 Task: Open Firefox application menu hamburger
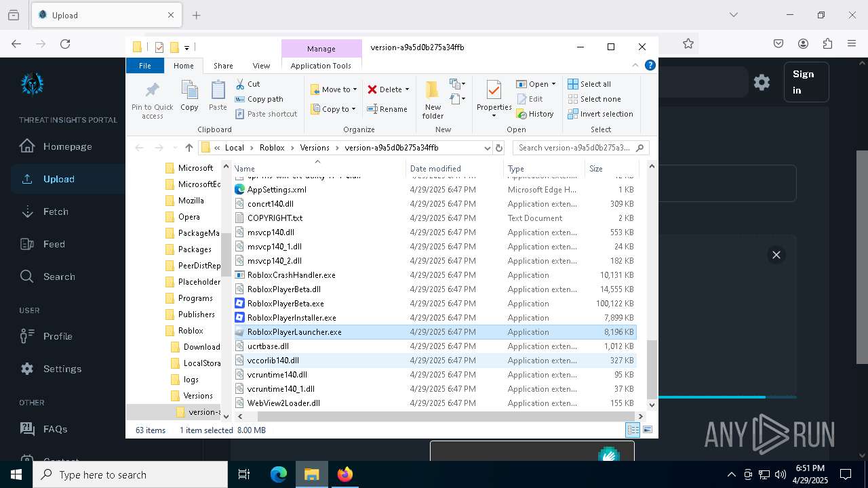(x=852, y=43)
